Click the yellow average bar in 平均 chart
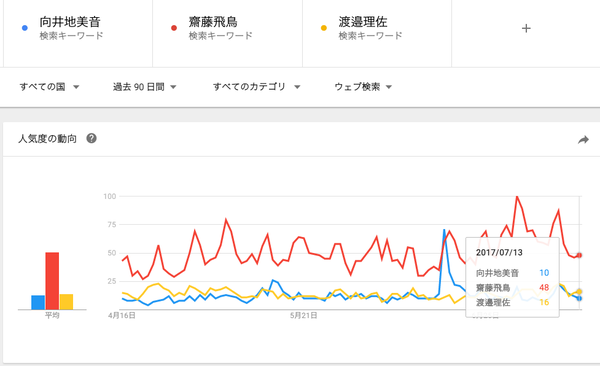Viewport: 600px width, 366px height. 66,302
